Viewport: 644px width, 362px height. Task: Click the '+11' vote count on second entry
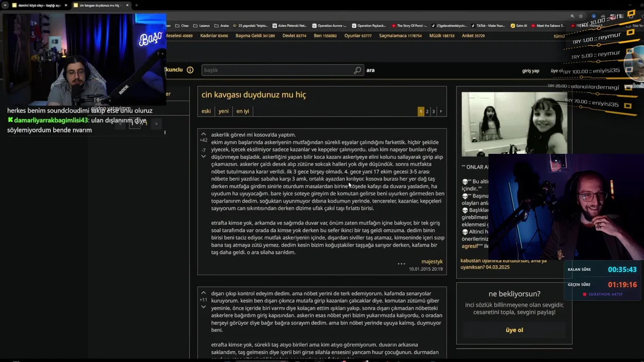(x=203, y=300)
